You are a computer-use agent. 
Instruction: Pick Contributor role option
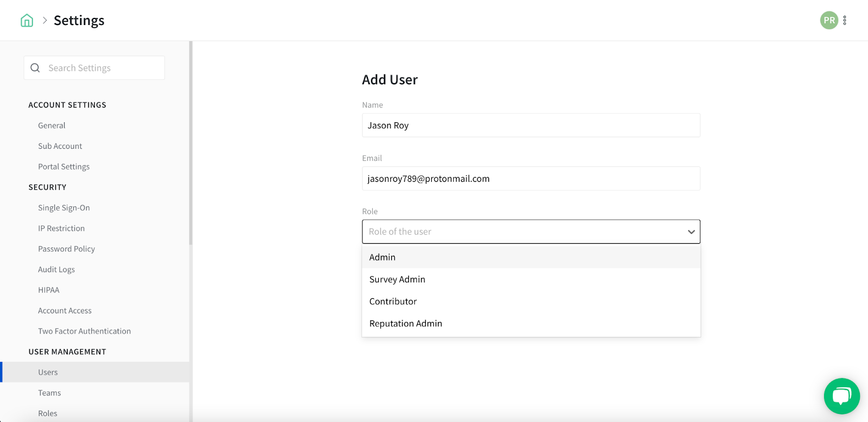point(393,301)
